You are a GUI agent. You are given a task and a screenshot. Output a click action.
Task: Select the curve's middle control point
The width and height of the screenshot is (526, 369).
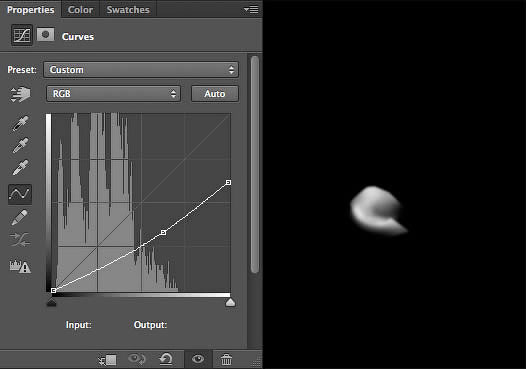click(163, 232)
